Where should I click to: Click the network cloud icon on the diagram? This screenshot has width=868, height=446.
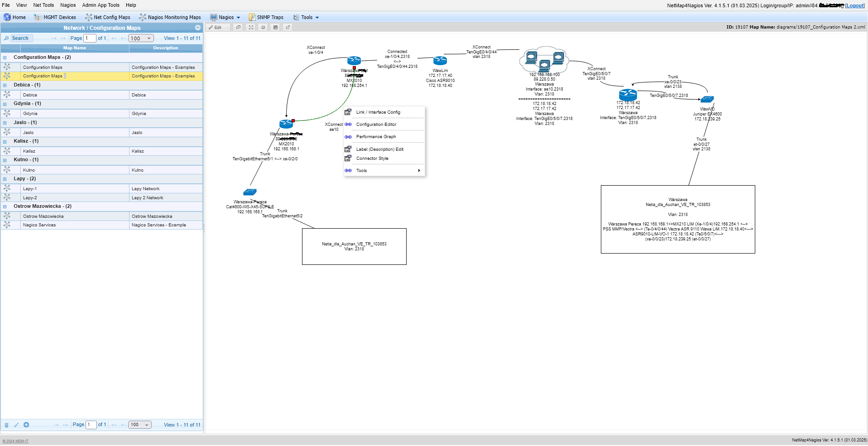tap(544, 59)
